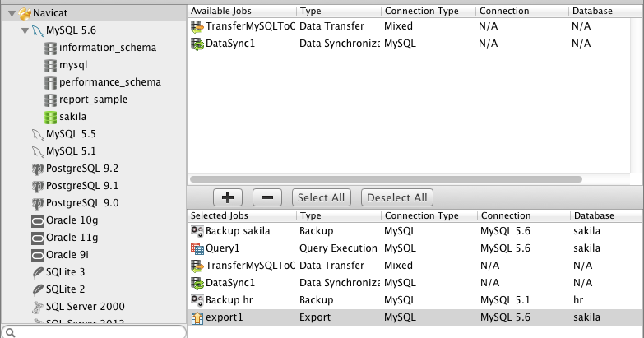The width and height of the screenshot is (644, 338).
Task: Click the Selected Jobs column header
Action: (x=243, y=215)
